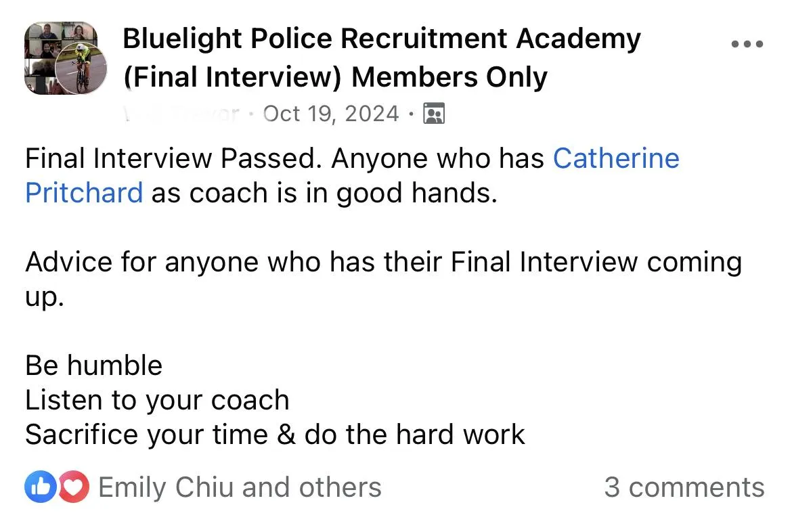The image size is (792, 532).
Task: Click the "as coach is in good hands" text
Action: coord(324,193)
